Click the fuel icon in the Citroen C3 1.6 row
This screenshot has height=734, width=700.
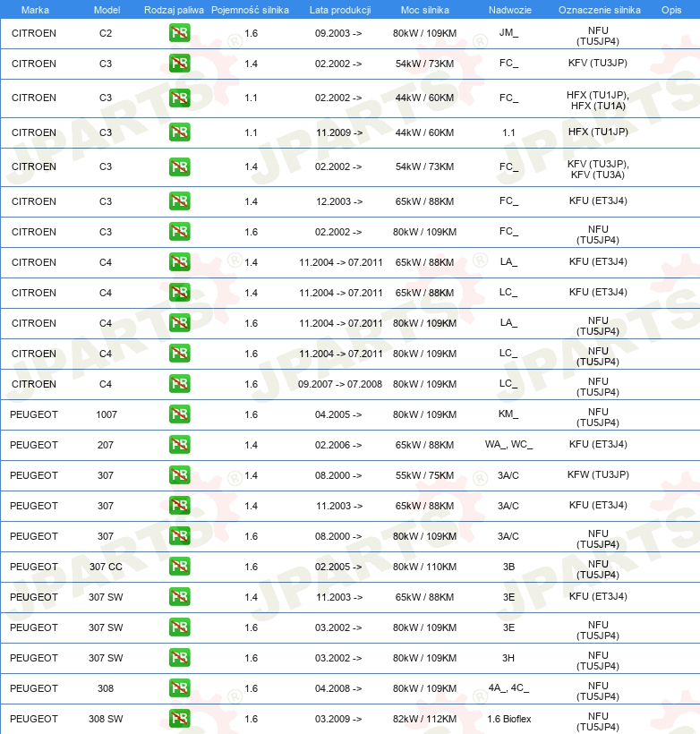[179, 232]
